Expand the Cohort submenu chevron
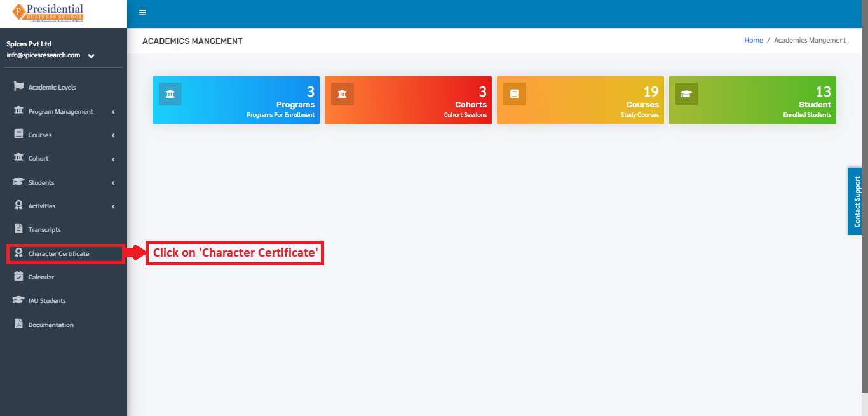 tap(113, 159)
